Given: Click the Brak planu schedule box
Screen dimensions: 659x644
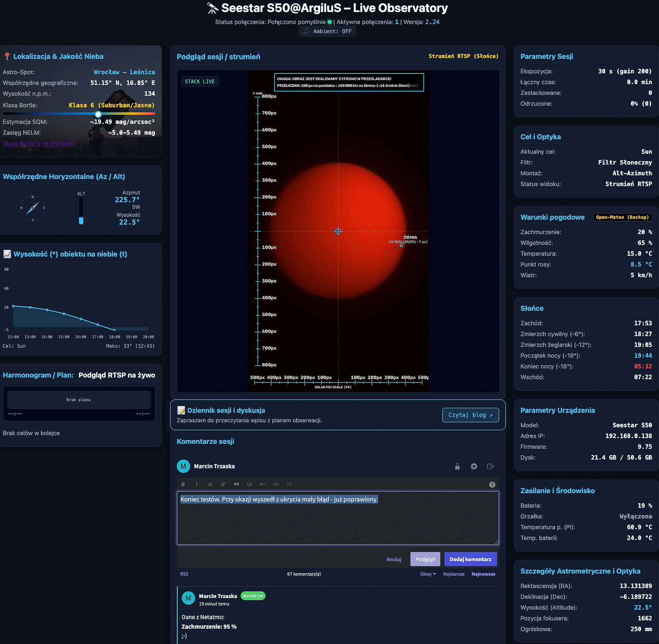Looking at the screenshot, I should tap(79, 400).
